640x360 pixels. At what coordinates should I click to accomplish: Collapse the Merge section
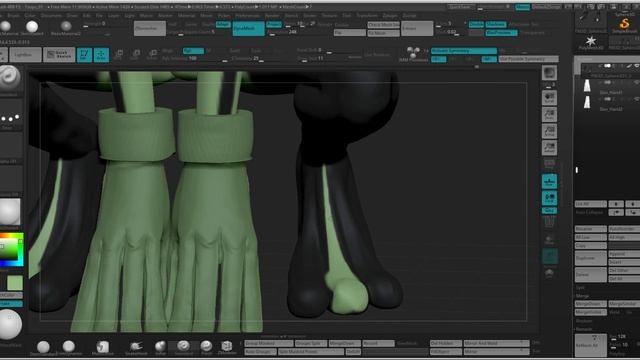point(583,296)
